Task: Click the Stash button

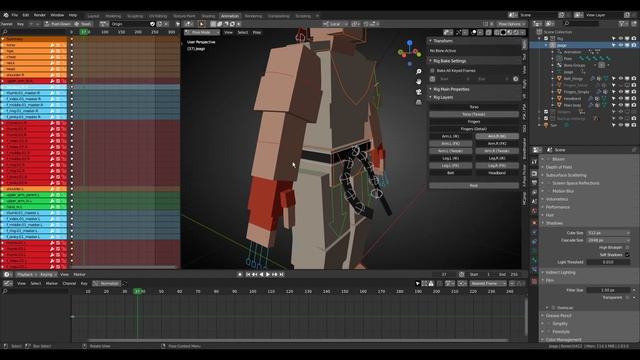Action: coord(83,24)
